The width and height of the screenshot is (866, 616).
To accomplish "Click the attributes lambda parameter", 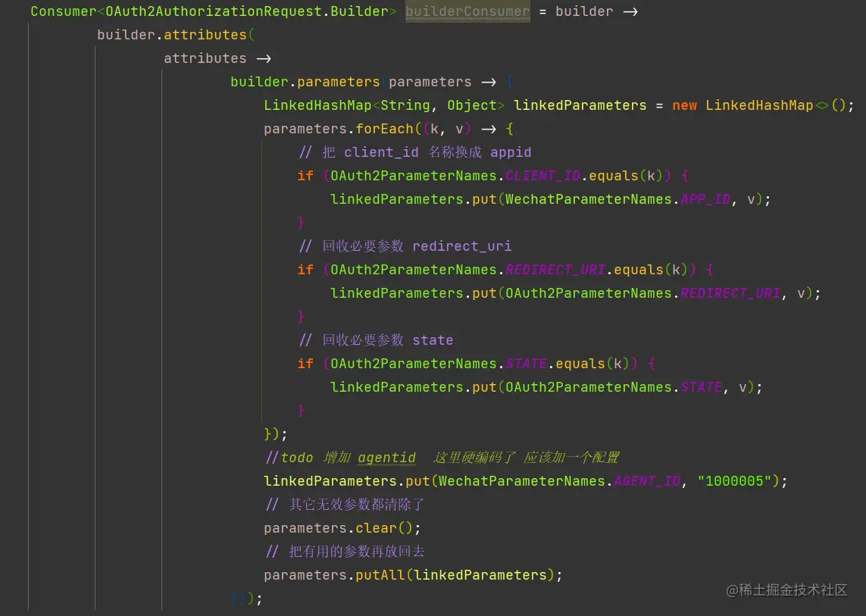I will pos(205,58).
